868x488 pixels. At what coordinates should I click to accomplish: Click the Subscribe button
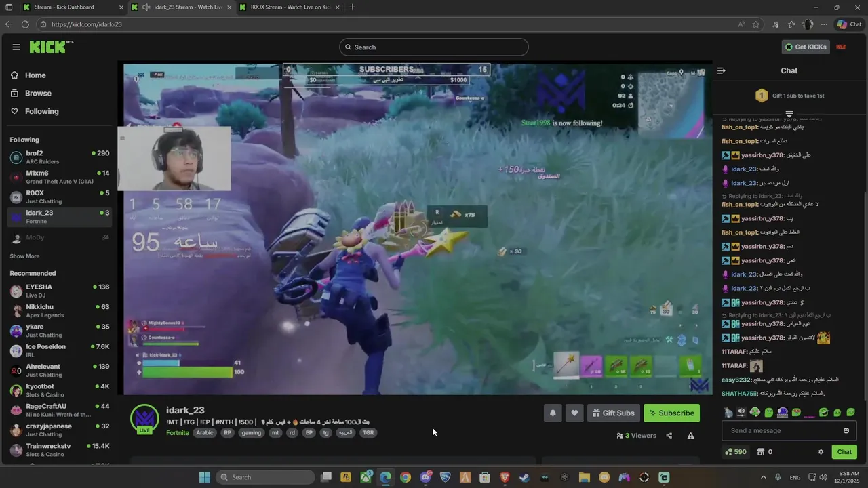(x=671, y=413)
